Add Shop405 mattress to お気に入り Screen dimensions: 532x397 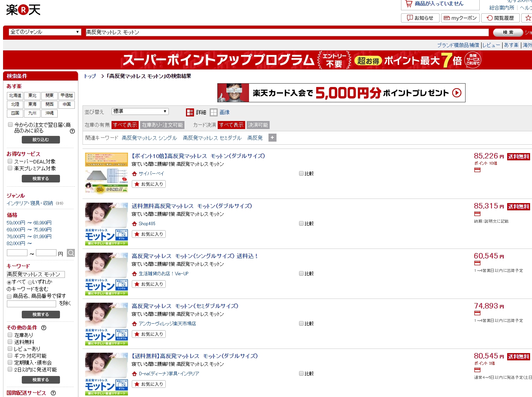tap(149, 234)
